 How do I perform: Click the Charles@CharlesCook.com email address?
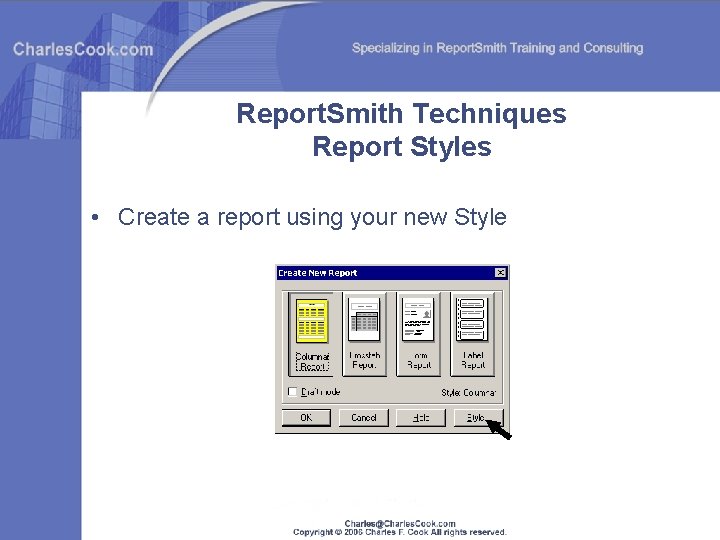click(400, 523)
